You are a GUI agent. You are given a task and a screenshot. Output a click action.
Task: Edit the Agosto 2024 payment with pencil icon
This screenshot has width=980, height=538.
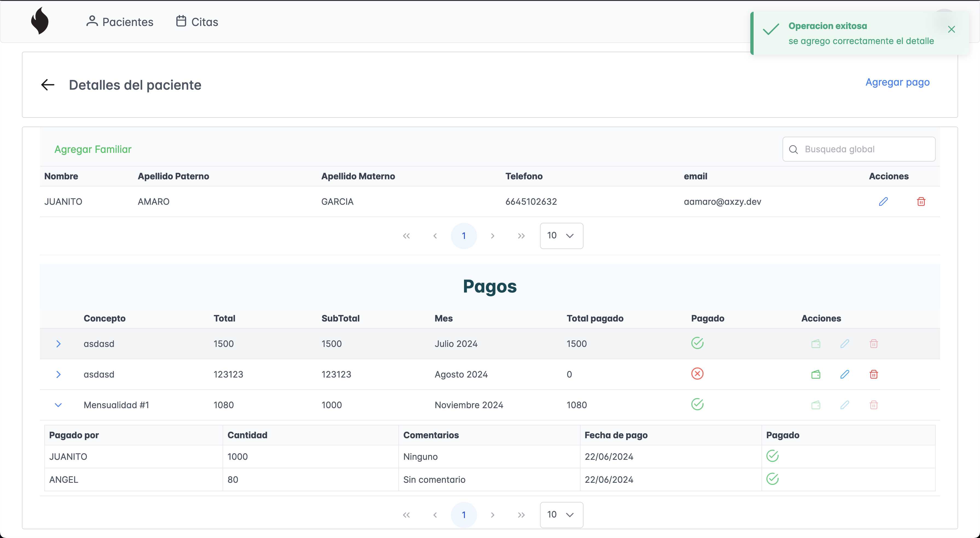845,375
